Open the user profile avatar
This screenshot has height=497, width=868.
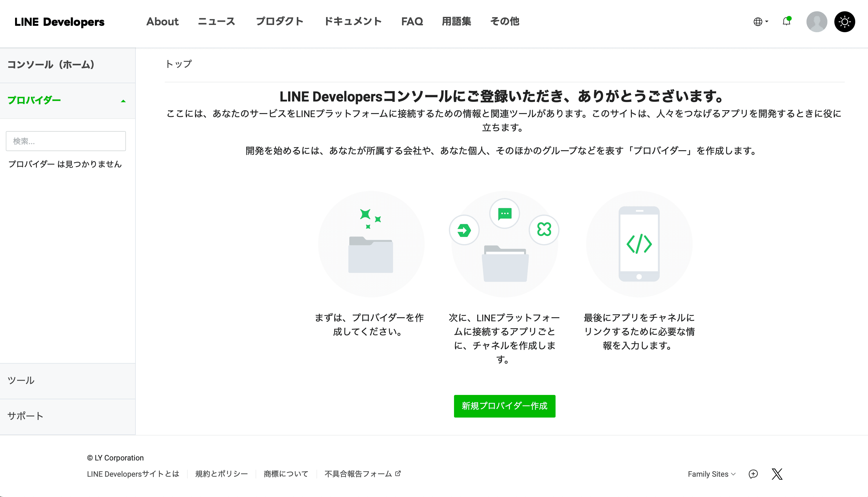(816, 21)
